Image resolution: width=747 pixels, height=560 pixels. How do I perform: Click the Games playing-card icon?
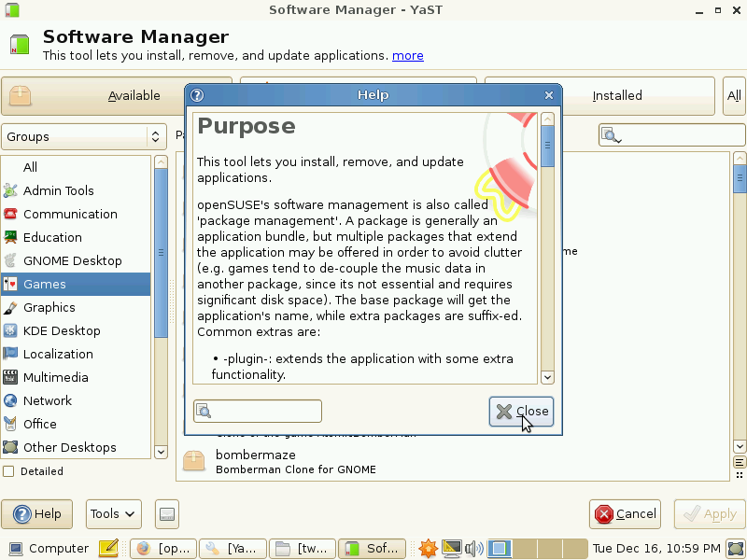[10, 285]
